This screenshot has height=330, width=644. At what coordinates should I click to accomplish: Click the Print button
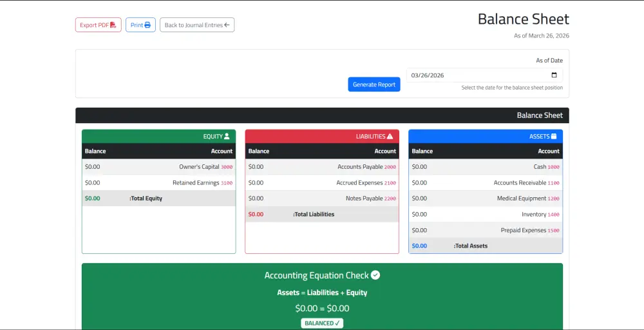[140, 25]
